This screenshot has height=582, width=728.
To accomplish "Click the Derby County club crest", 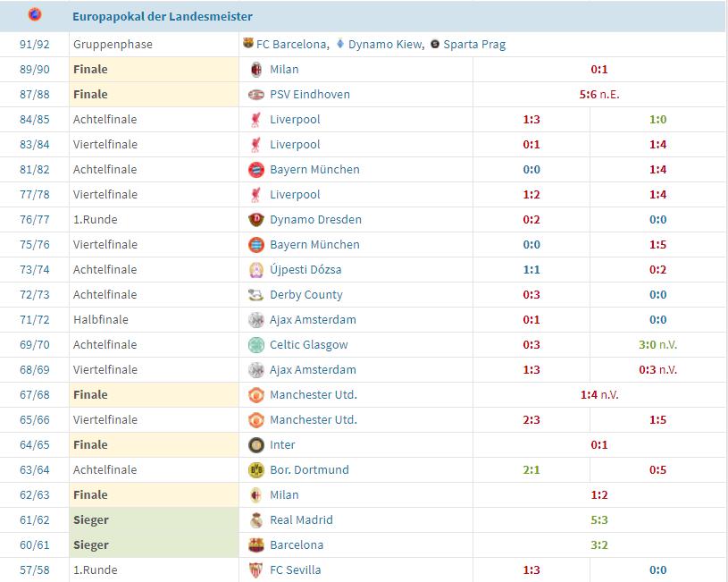I will pyautogui.click(x=256, y=294).
